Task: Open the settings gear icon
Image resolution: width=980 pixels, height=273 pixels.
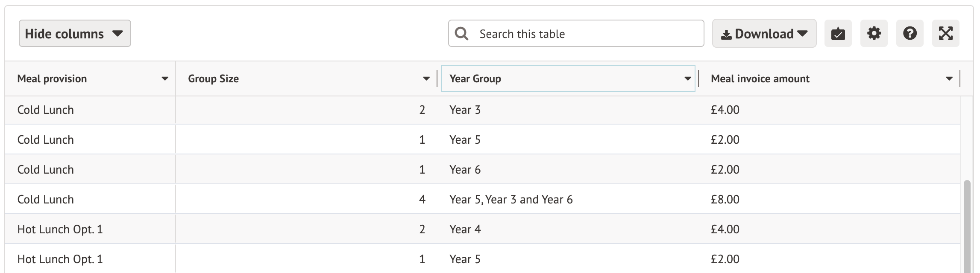Action: pos(874,33)
